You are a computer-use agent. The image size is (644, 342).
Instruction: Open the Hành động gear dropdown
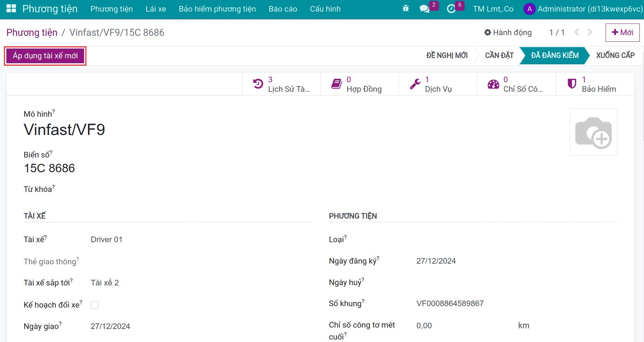tap(508, 32)
